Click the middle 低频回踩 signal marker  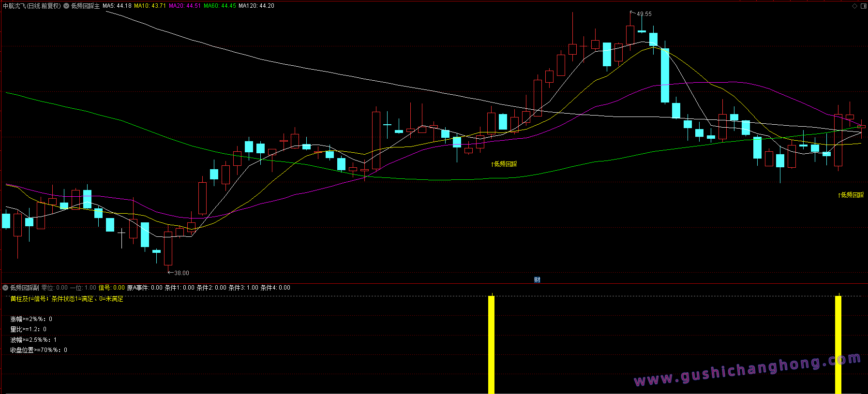(504, 164)
